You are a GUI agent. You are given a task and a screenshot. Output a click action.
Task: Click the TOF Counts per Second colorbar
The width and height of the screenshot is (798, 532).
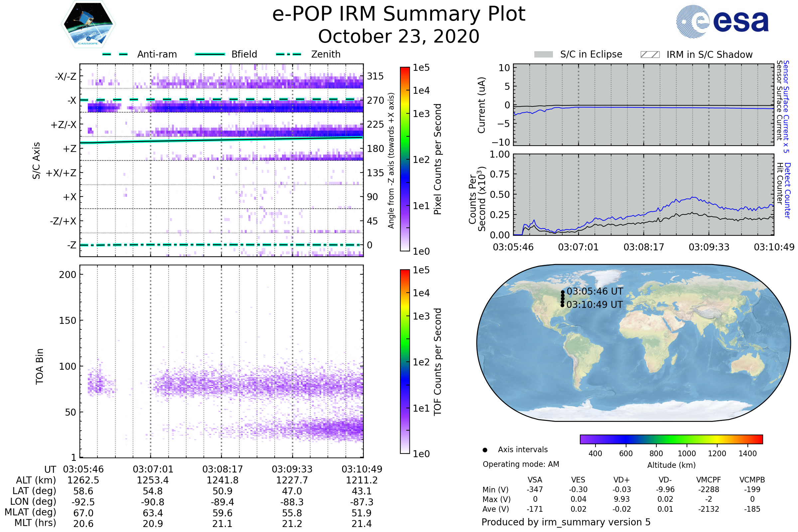click(405, 362)
